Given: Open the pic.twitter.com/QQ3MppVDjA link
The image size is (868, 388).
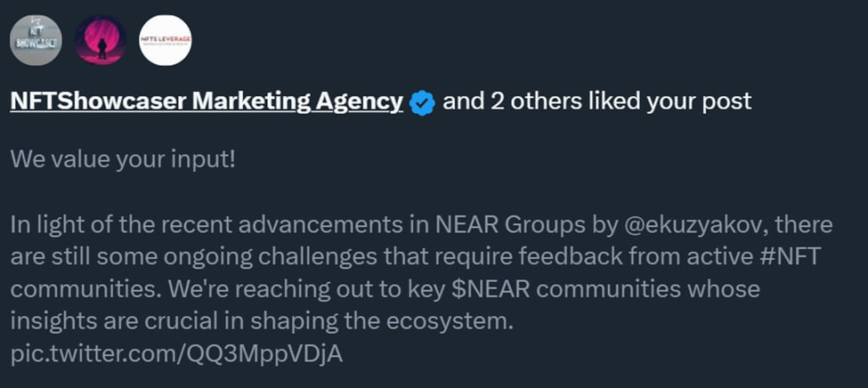Looking at the screenshot, I should point(176,353).
